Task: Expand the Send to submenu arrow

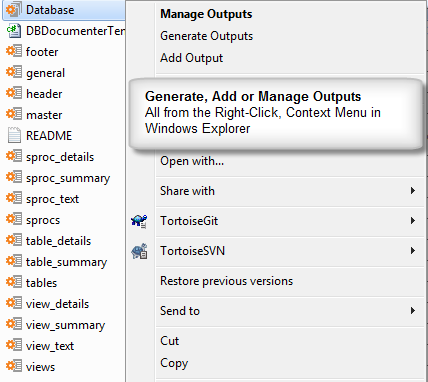Action: coord(413,311)
